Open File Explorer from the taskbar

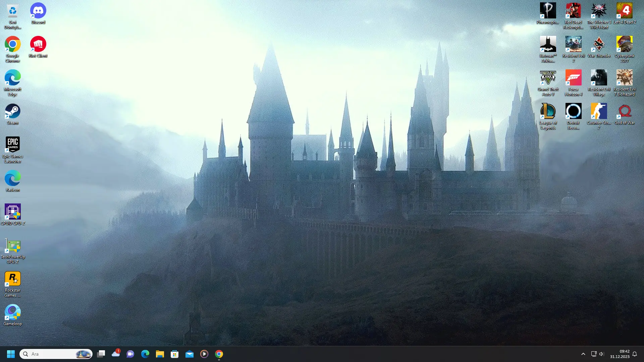click(x=160, y=354)
